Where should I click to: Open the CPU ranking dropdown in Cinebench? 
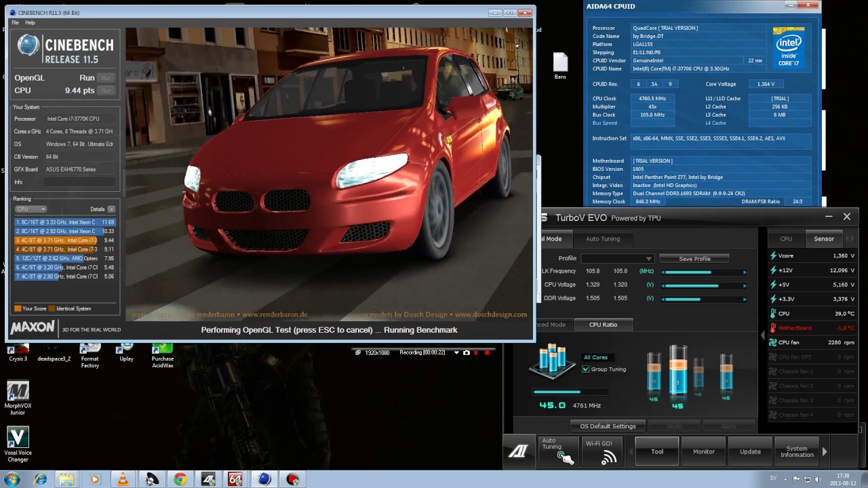pos(31,209)
